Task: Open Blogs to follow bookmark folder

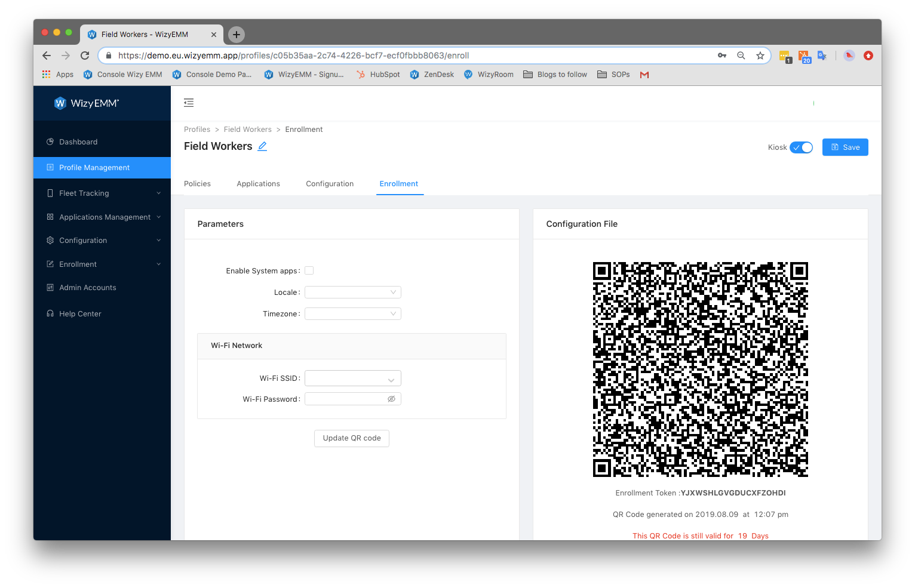Action: (555, 75)
